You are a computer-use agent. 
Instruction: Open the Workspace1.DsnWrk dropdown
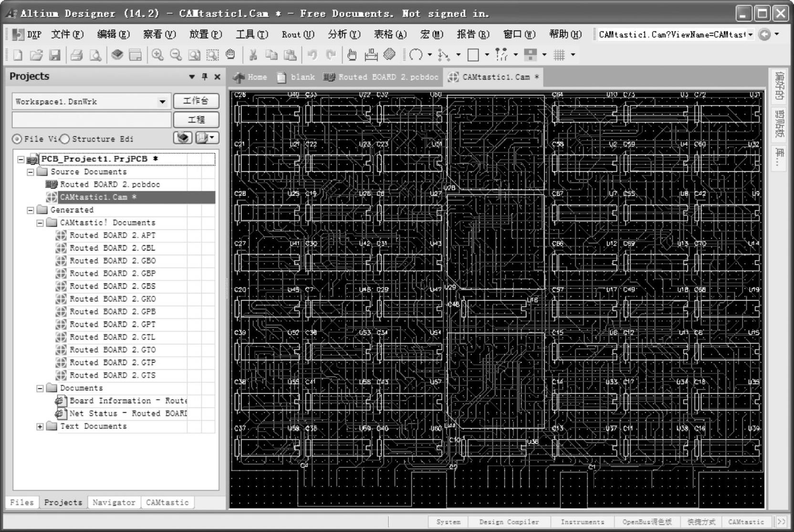point(162,102)
